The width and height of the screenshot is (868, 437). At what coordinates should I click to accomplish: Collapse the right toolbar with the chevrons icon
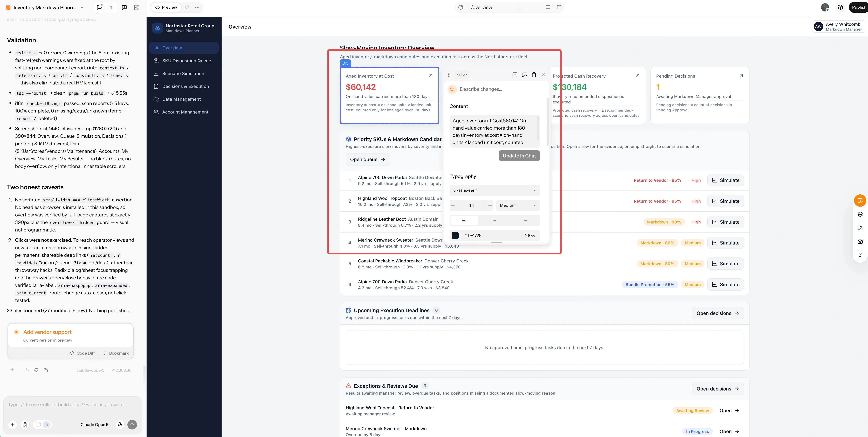click(x=860, y=255)
